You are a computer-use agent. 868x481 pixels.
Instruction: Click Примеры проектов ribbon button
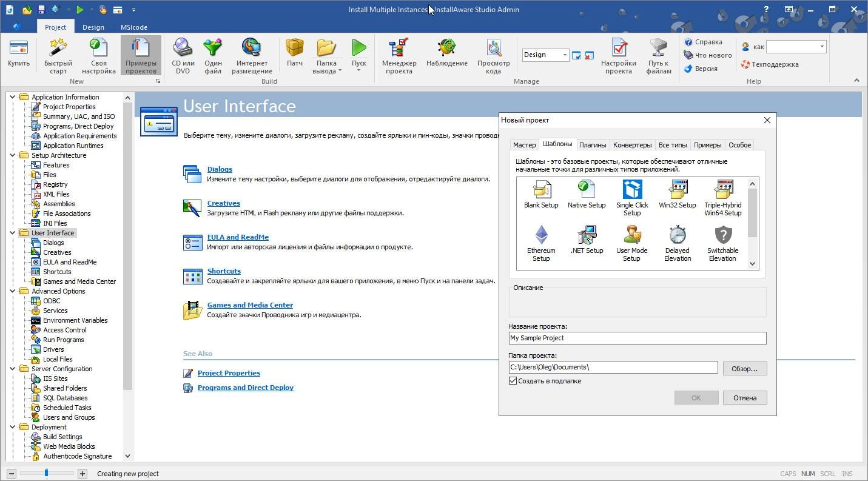pyautogui.click(x=141, y=56)
